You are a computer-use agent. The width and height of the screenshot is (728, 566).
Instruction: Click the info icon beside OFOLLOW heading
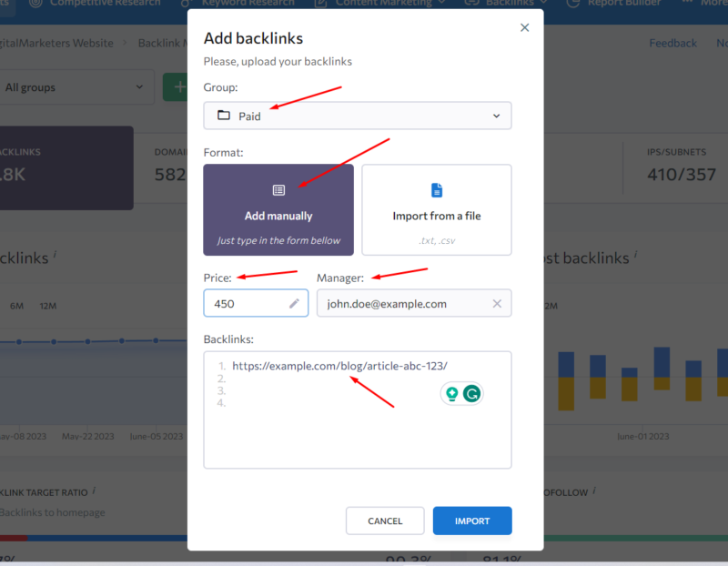(594, 490)
